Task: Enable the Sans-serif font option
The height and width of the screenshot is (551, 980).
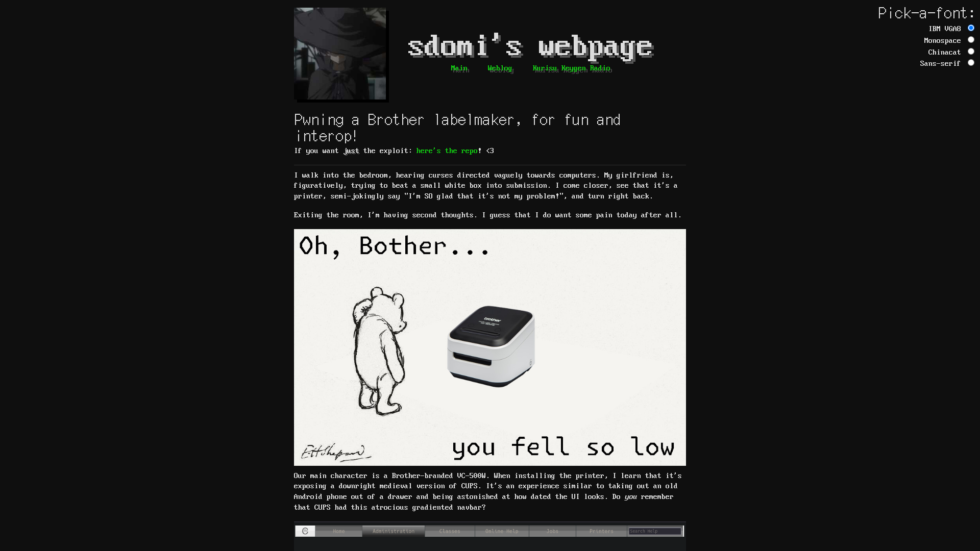Action: 971,63
